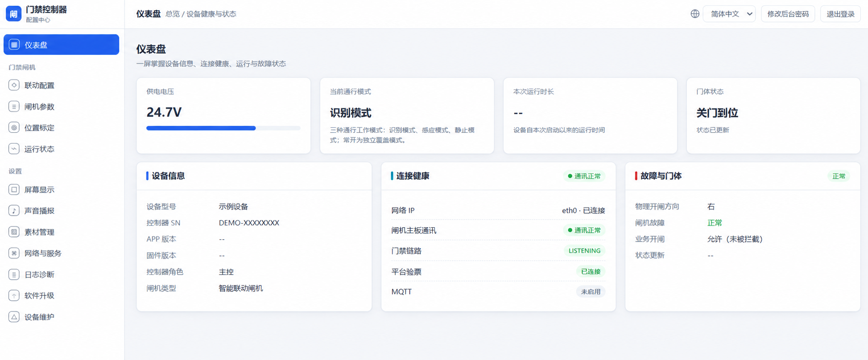
Task: Select 网络与服务 in the sidebar
Action: point(62,253)
